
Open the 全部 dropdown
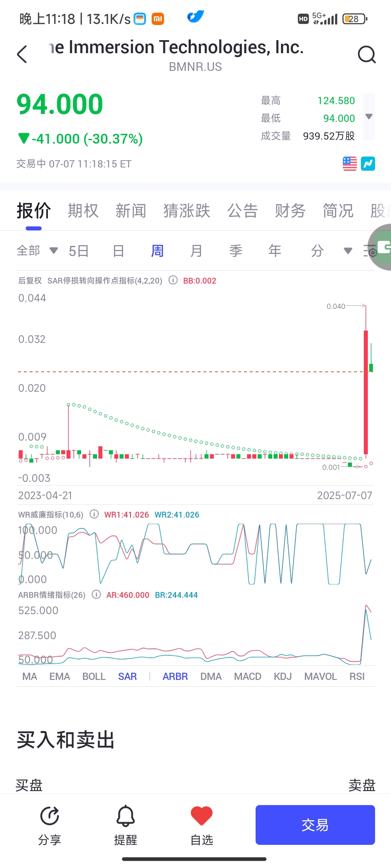[37, 251]
